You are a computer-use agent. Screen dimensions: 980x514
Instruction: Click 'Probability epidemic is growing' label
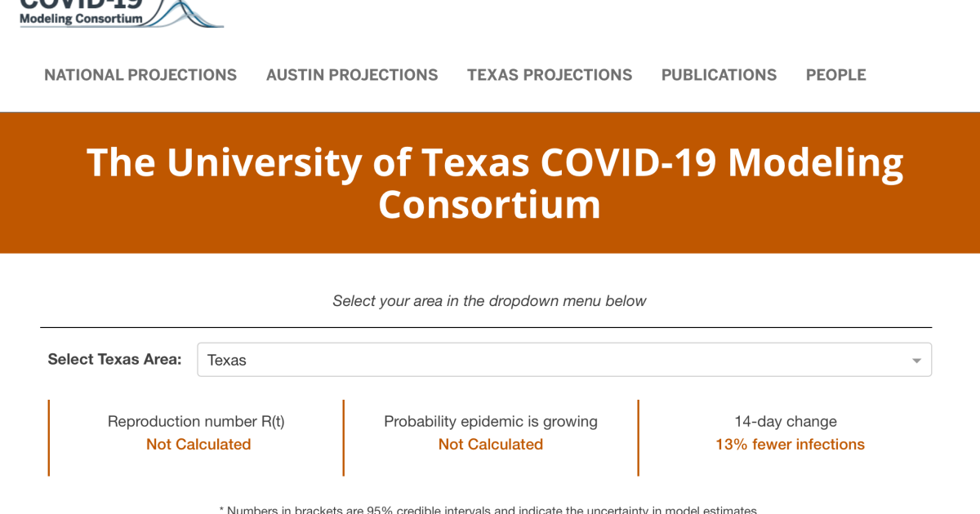[x=491, y=421]
